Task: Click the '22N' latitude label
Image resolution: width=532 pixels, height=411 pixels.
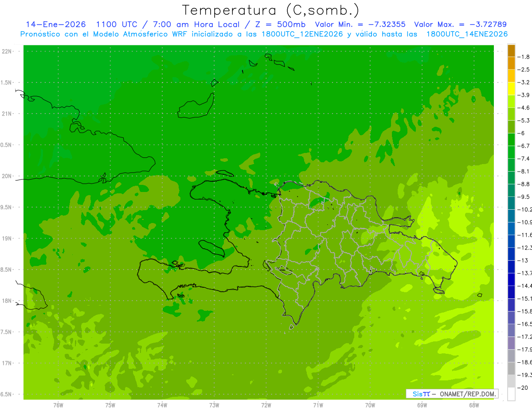Action: (x=7, y=51)
